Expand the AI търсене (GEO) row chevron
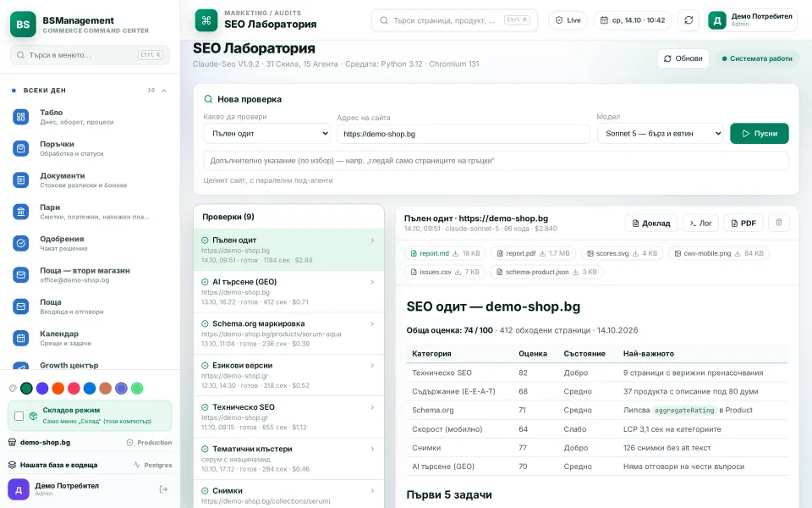The image size is (812, 508). coord(372,282)
